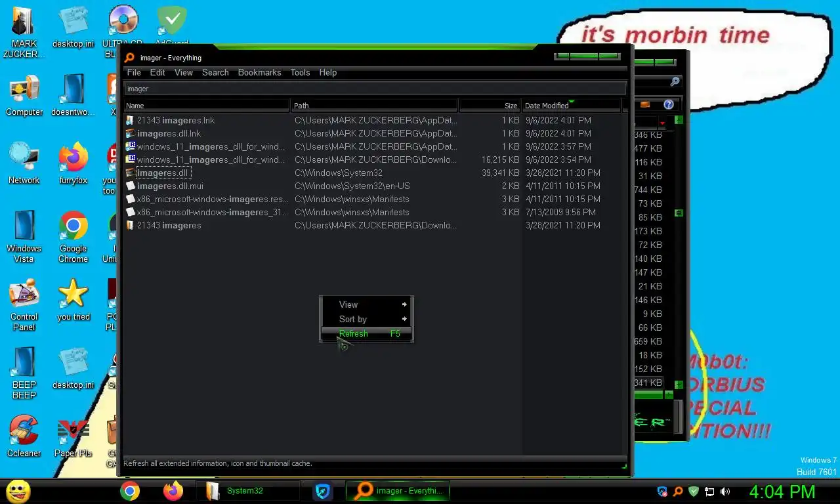840x504 pixels.
Task: Open the File menu
Action: click(x=134, y=72)
